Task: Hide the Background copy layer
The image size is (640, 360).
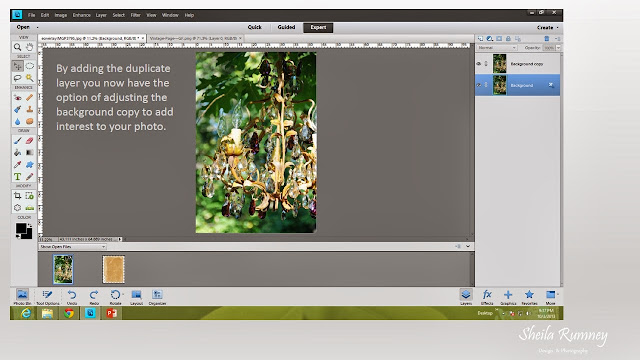Action: click(479, 64)
